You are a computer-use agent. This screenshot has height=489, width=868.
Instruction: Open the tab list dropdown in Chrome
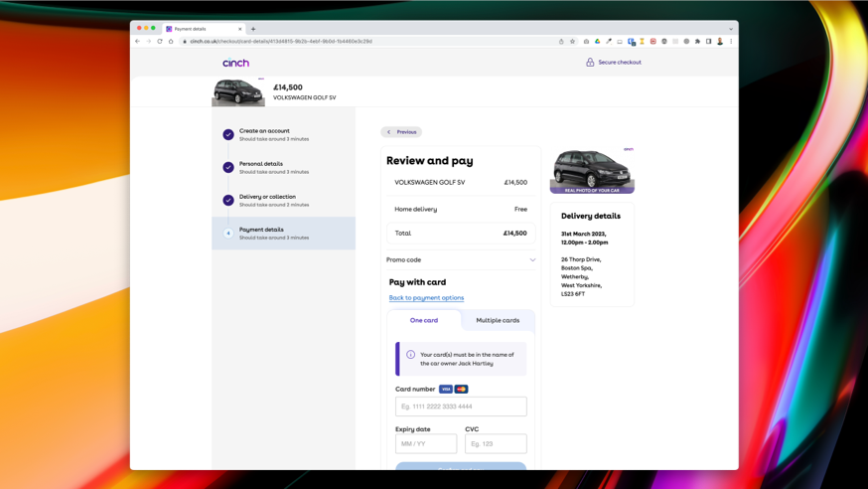(x=731, y=29)
